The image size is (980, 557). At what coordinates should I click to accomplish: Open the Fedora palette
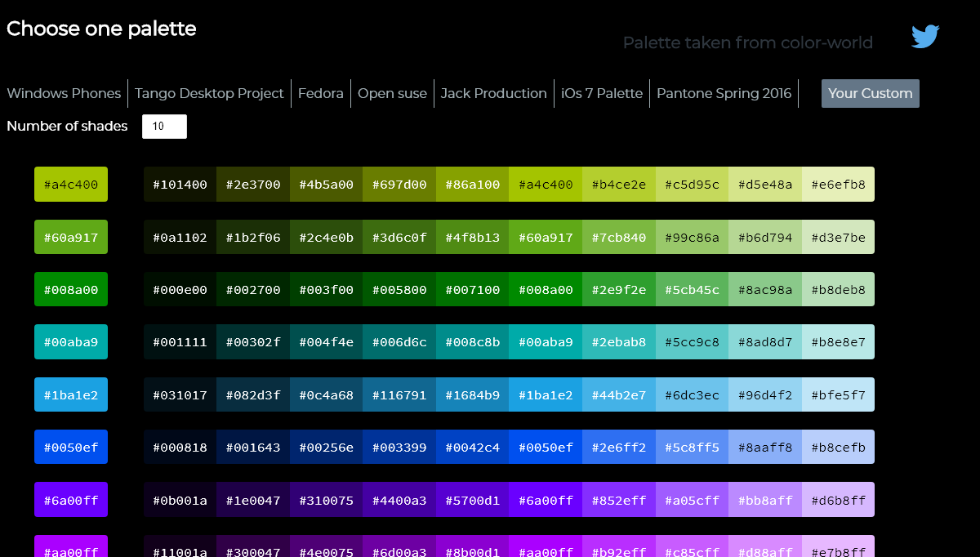[x=320, y=93]
